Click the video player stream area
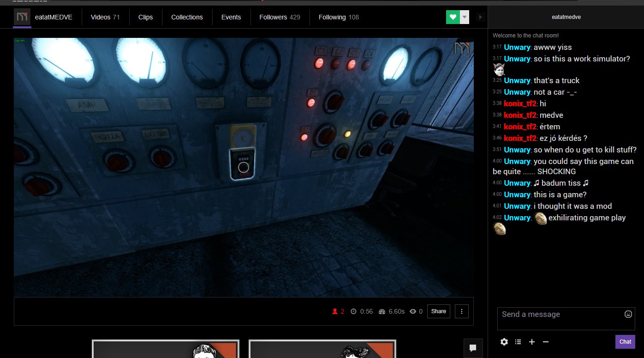 pyautogui.click(x=244, y=167)
